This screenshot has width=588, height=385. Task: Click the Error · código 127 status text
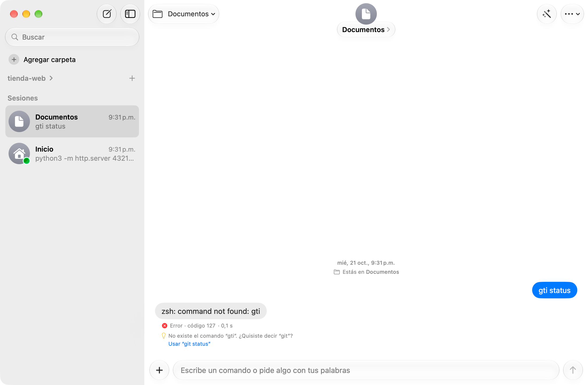192,326
